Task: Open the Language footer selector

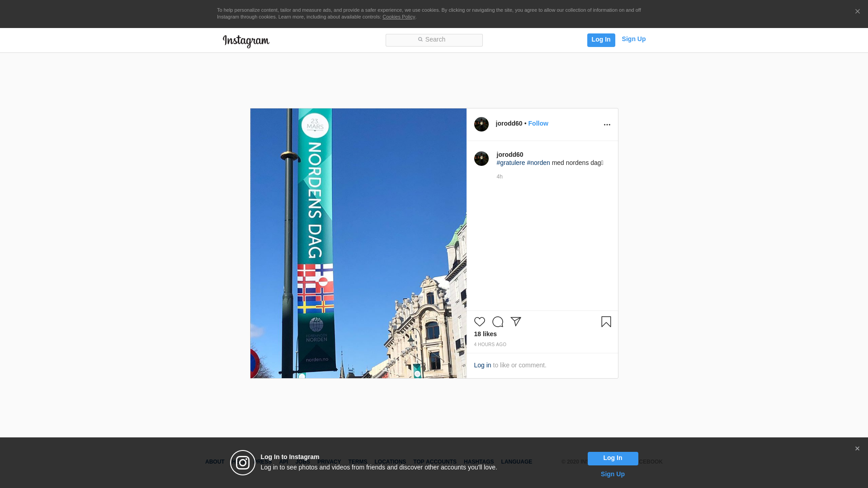Action: click(516, 462)
